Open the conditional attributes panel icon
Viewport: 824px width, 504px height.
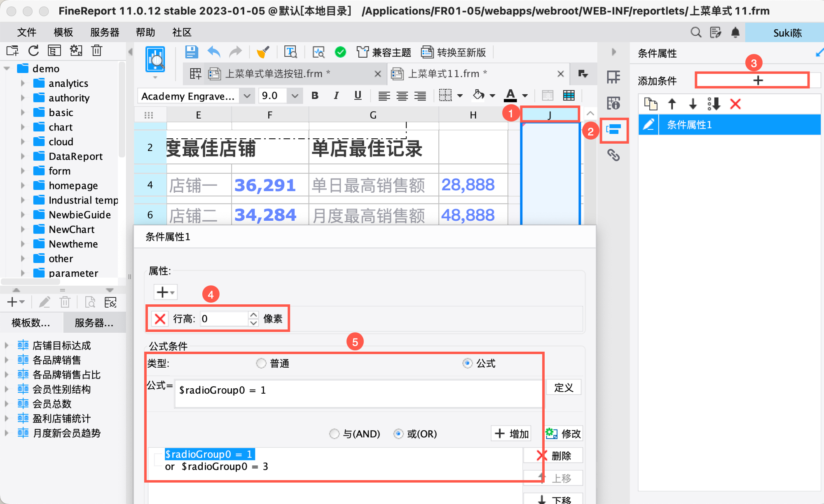point(613,130)
